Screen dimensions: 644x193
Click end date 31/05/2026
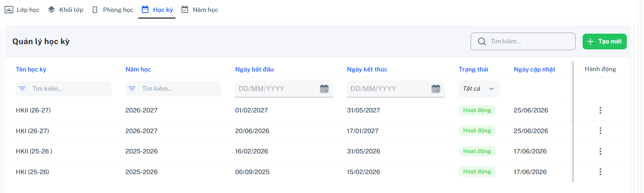pyautogui.click(x=364, y=151)
